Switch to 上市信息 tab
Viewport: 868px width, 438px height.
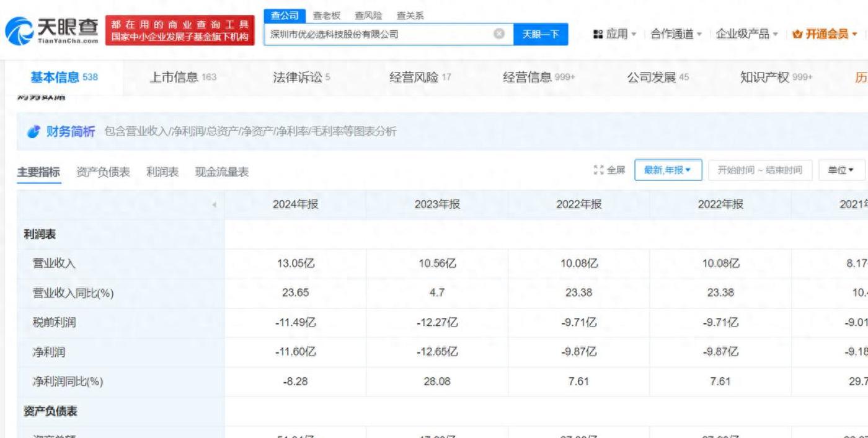[183, 77]
